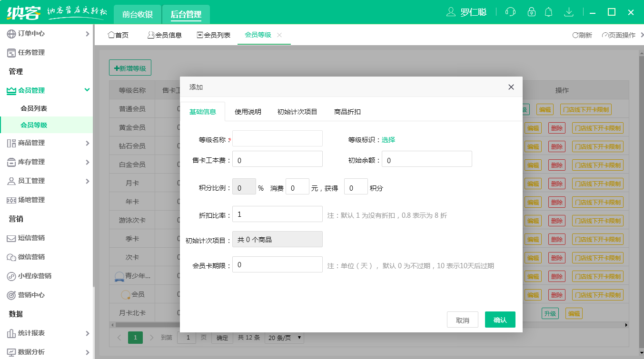Open the notification bell icon

point(549,12)
